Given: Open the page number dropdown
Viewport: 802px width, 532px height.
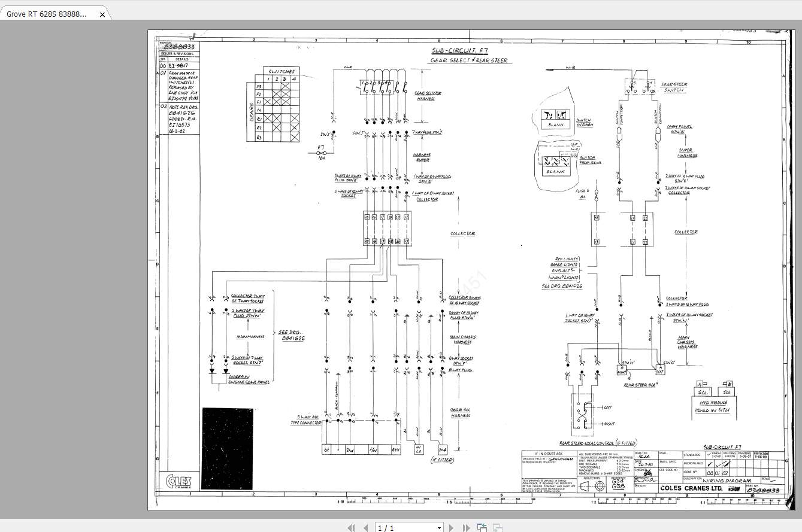Looking at the screenshot, I should point(439,528).
